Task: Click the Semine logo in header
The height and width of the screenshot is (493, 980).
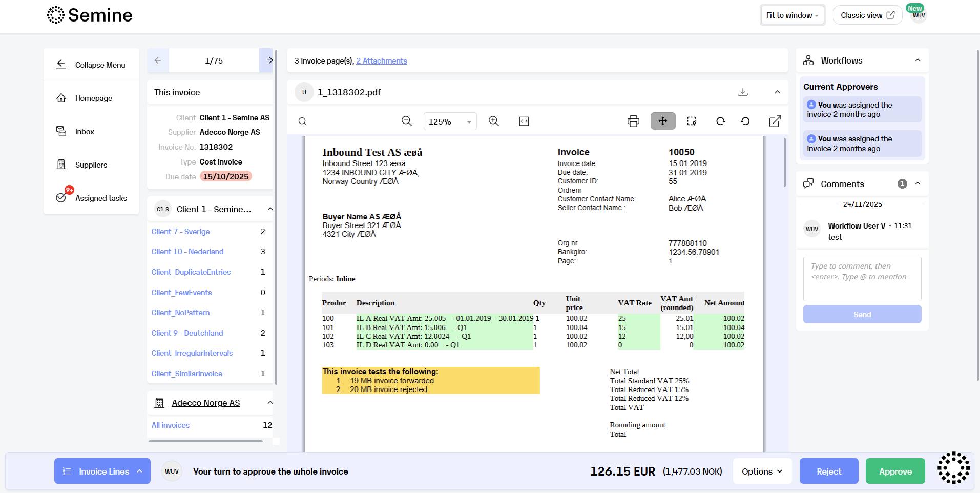Action: coord(90,15)
